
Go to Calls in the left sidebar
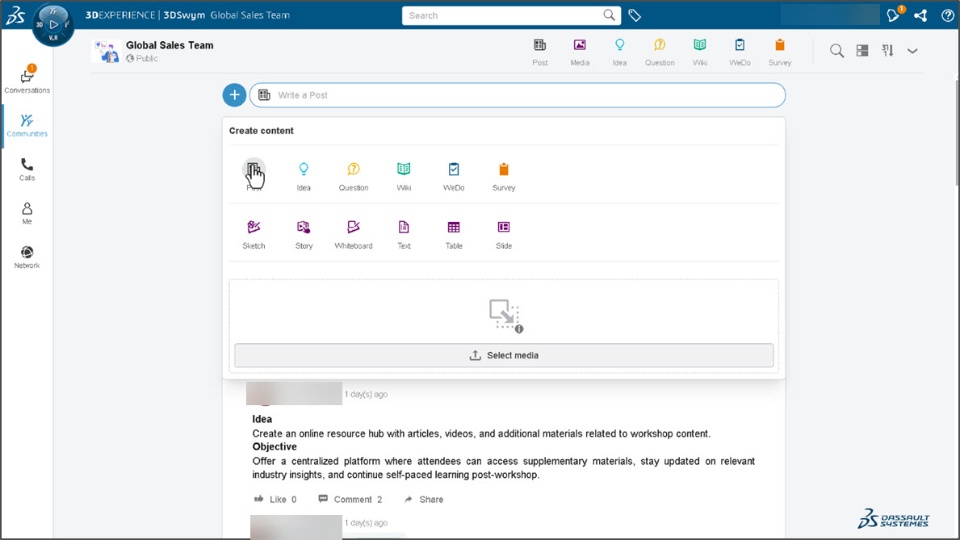point(27,169)
